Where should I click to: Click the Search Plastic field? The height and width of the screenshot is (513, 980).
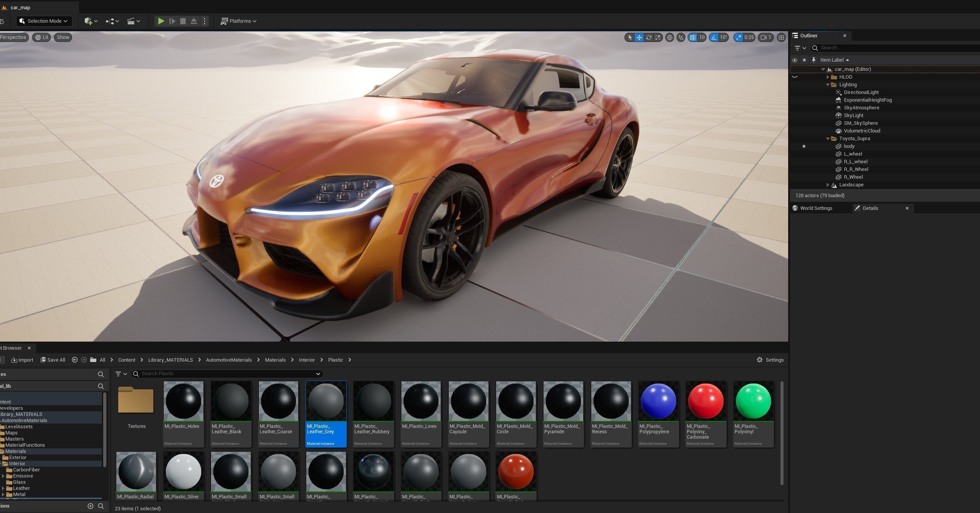[x=227, y=374]
